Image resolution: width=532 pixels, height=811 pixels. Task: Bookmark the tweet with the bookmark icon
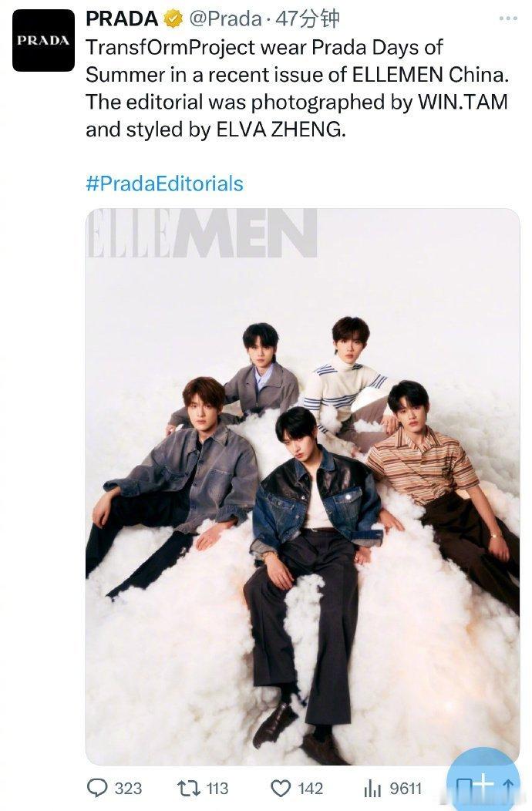point(464,788)
